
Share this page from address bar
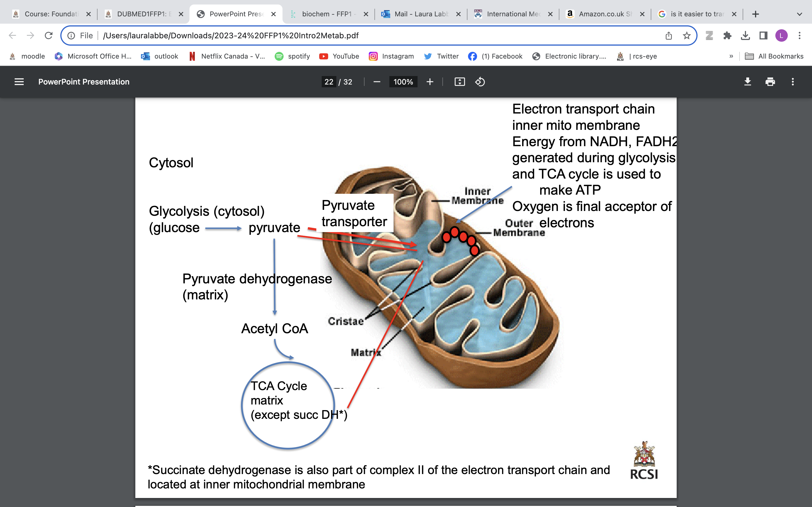[x=668, y=35]
